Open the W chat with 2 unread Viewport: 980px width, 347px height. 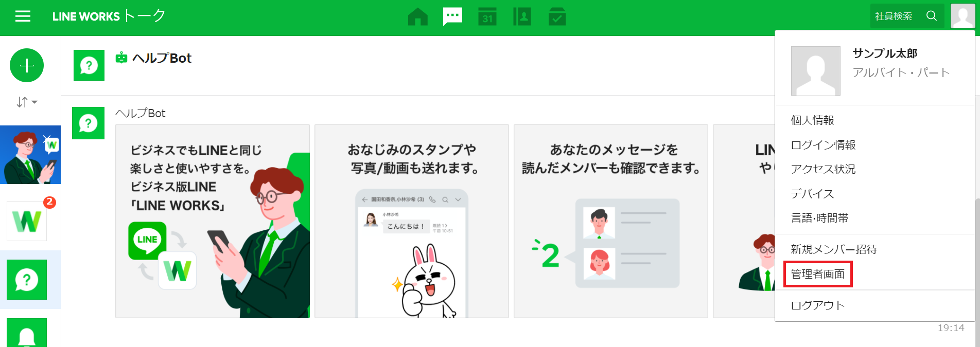pyautogui.click(x=27, y=221)
